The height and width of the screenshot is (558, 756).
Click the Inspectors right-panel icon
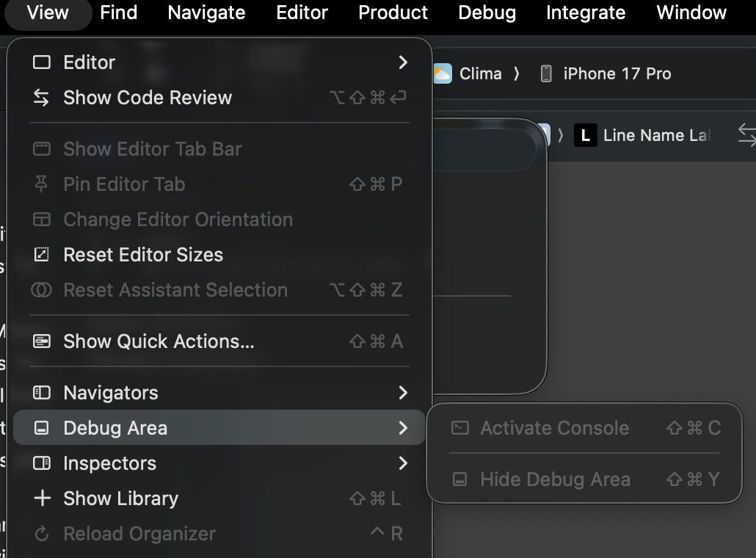coord(42,463)
